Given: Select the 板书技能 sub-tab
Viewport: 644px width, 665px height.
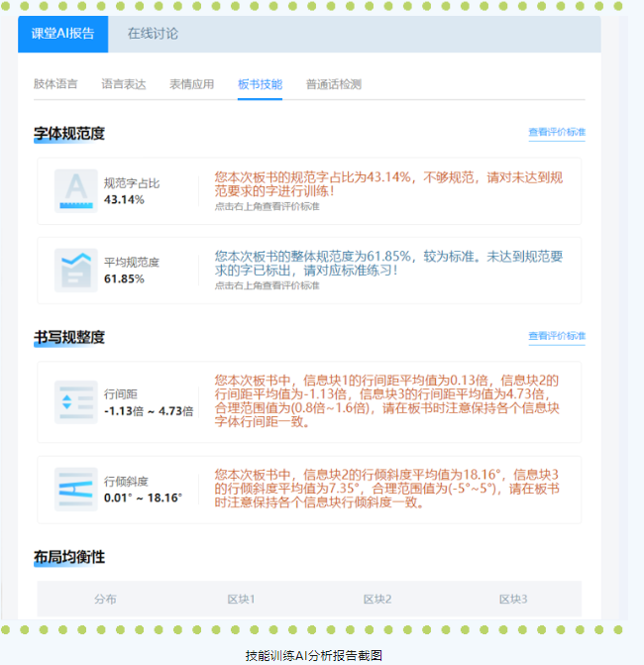Looking at the screenshot, I should click(x=260, y=84).
